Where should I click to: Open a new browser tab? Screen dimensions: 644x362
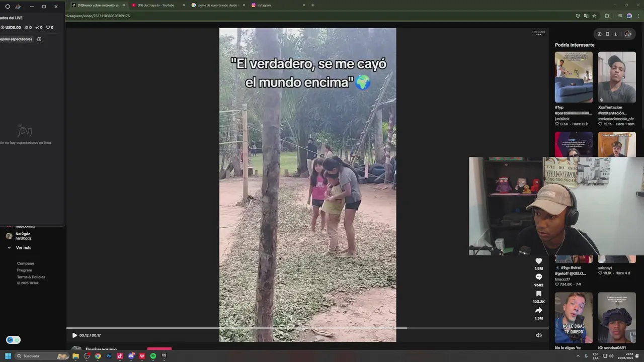(x=313, y=5)
